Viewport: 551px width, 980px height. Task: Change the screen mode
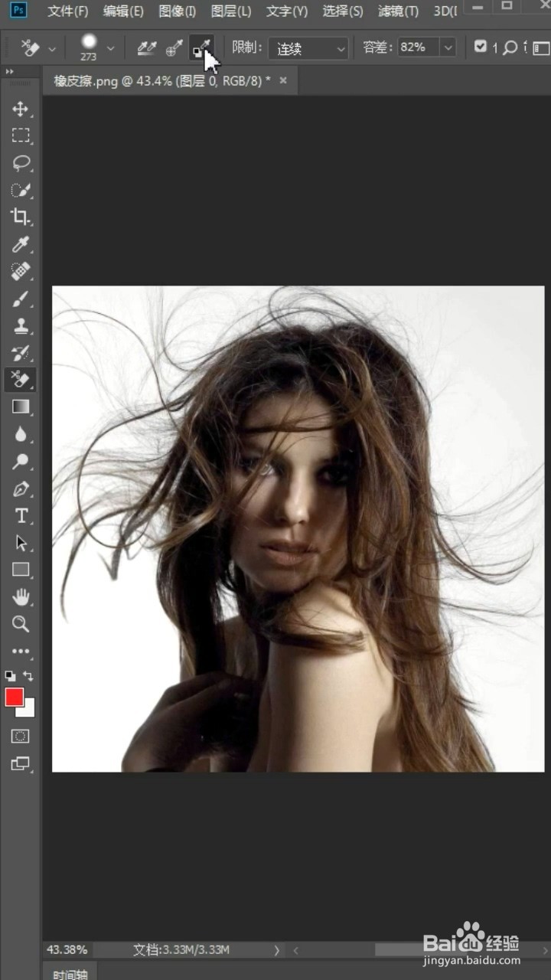click(21, 763)
